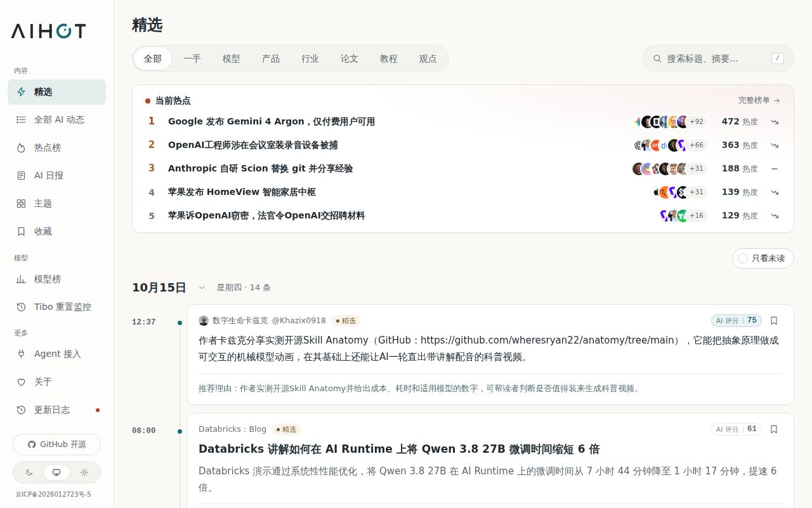
Task: Toggle 只看未读 filter
Action: click(763, 258)
